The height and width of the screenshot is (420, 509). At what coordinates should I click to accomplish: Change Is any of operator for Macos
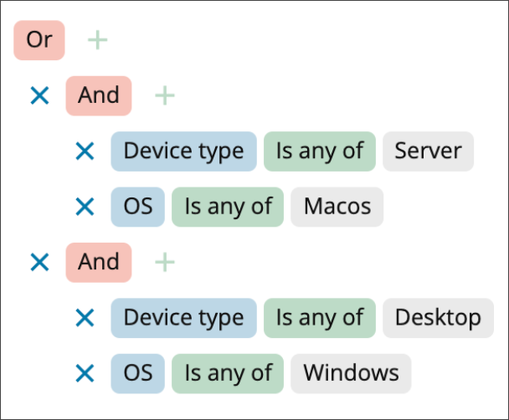[x=228, y=207]
